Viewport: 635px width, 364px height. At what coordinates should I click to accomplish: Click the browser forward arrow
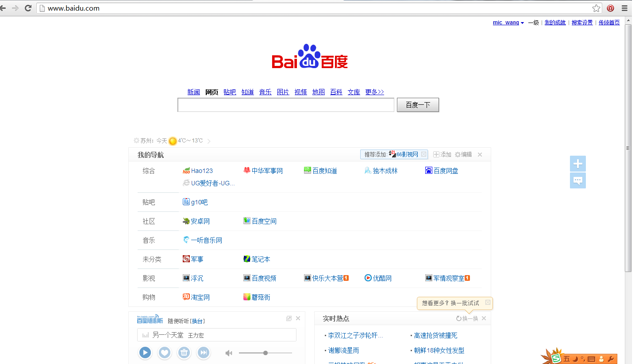point(15,8)
